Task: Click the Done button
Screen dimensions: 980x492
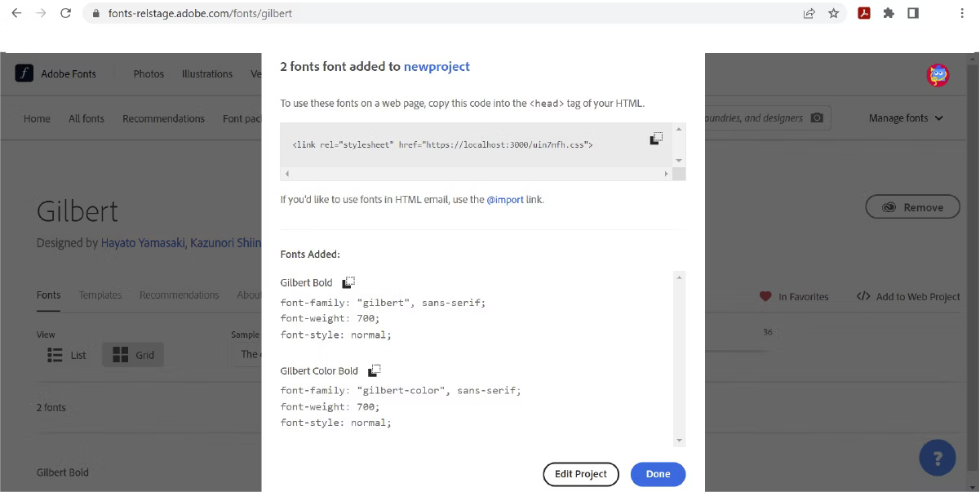Action: (x=658, y=474)
